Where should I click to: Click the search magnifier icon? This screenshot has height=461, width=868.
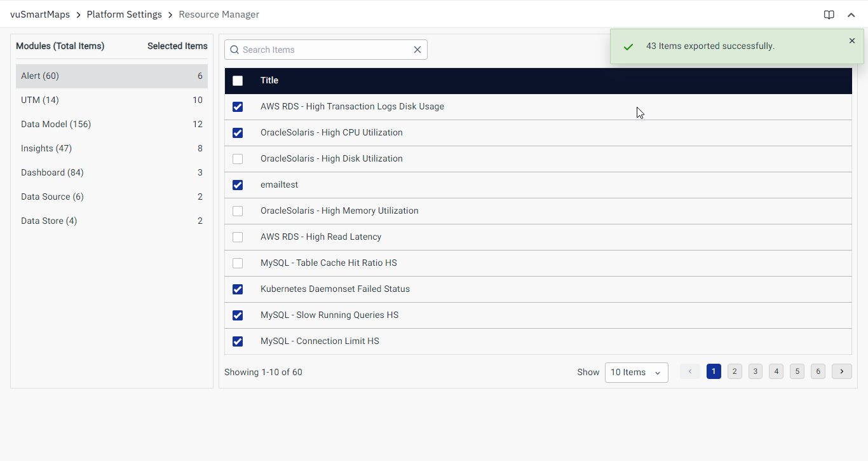[x=234, y=50]
